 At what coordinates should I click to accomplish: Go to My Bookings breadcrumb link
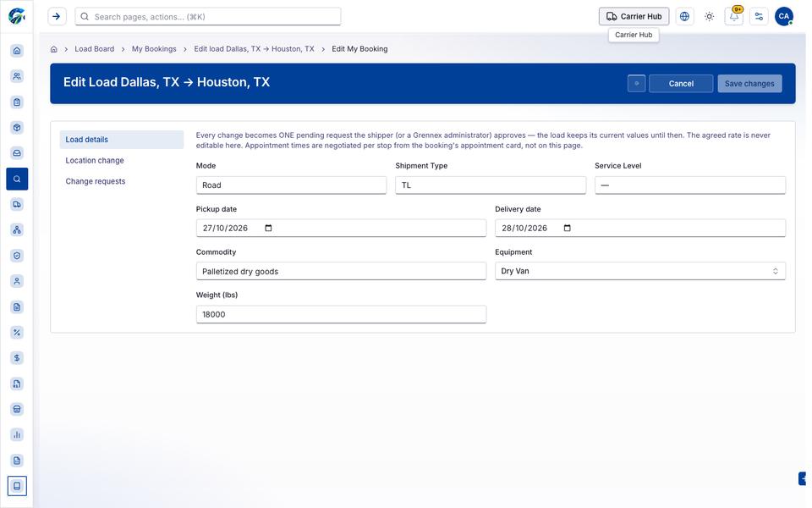(154, 49)
